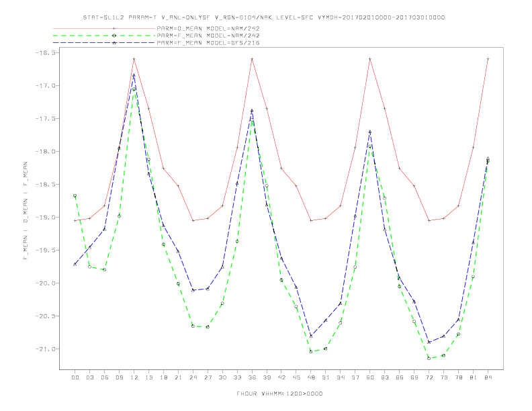Click forecast hour 27 on the x-axis
This screenshot has height=411, width=532.
(208, 377)
